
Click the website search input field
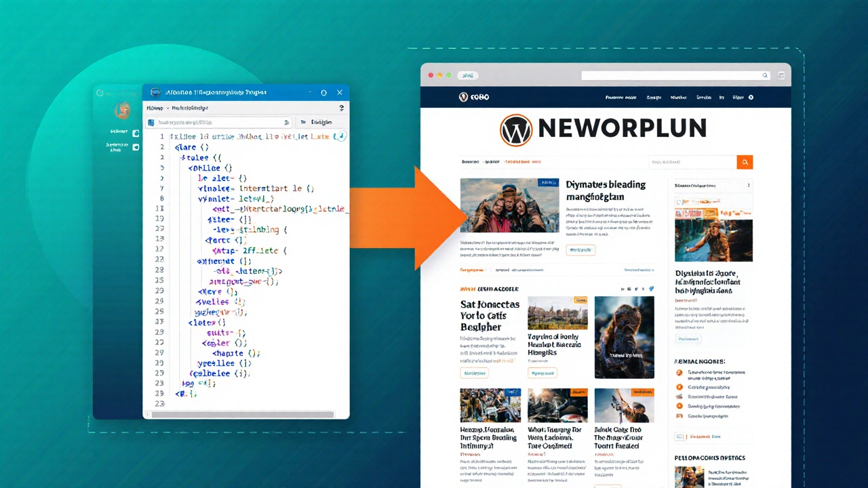(692, 162)
